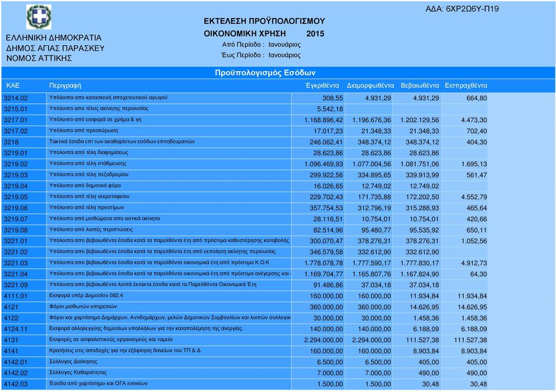Select code 3219.07 cell
556x392 pixels.
click(24, 219)
